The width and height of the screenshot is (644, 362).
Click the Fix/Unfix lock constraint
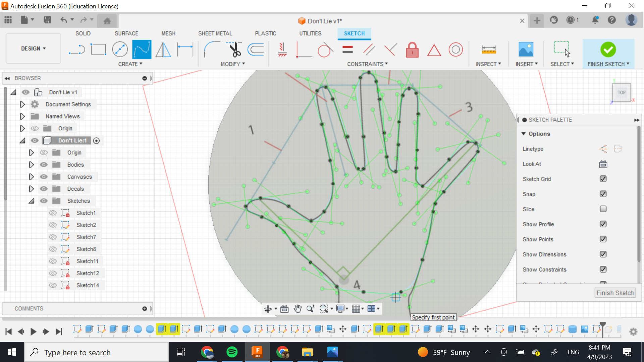(412, 50)
